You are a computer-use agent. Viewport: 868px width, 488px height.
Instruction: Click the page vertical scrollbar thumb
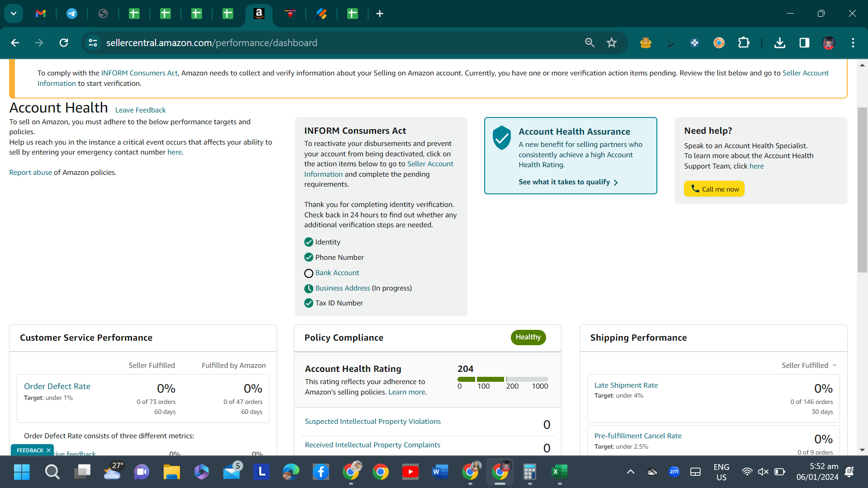tap(862, 190)
